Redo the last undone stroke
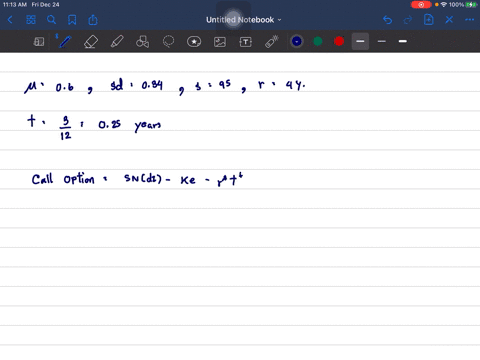This screenshot has height=360, width=480. click(x=408, y=20)
